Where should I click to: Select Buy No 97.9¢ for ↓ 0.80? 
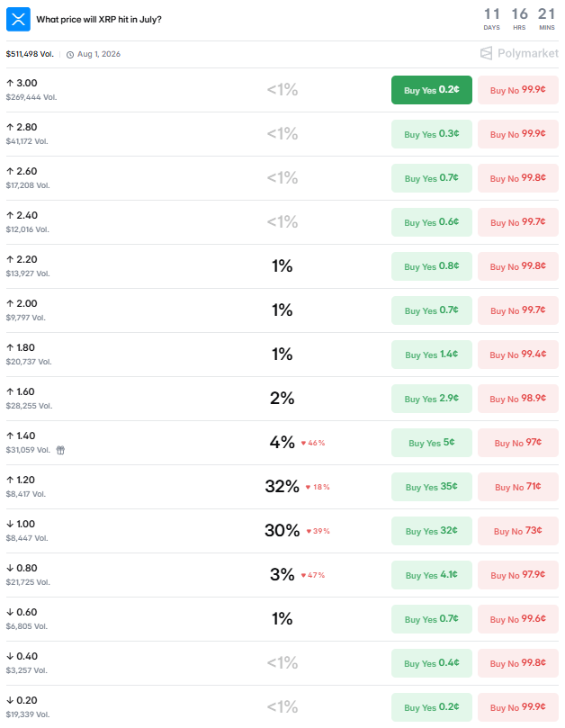tap(518, 575)
